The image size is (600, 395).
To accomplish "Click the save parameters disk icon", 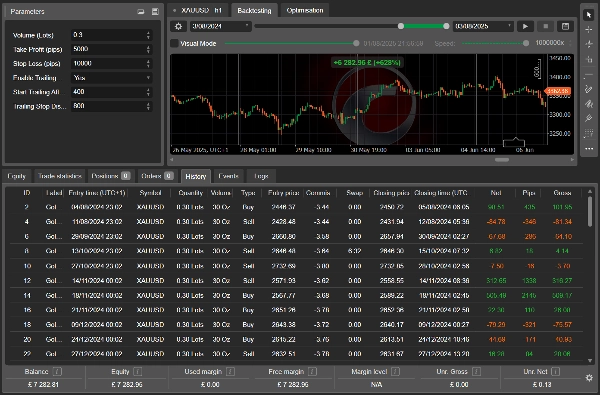I will [155, 11].
